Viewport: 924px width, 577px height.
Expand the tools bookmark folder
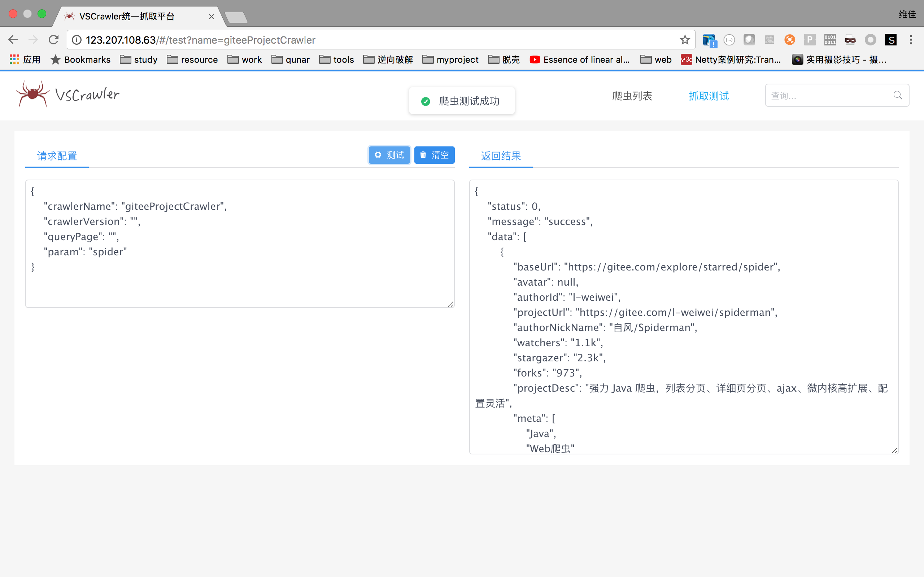tap(336, 60)
